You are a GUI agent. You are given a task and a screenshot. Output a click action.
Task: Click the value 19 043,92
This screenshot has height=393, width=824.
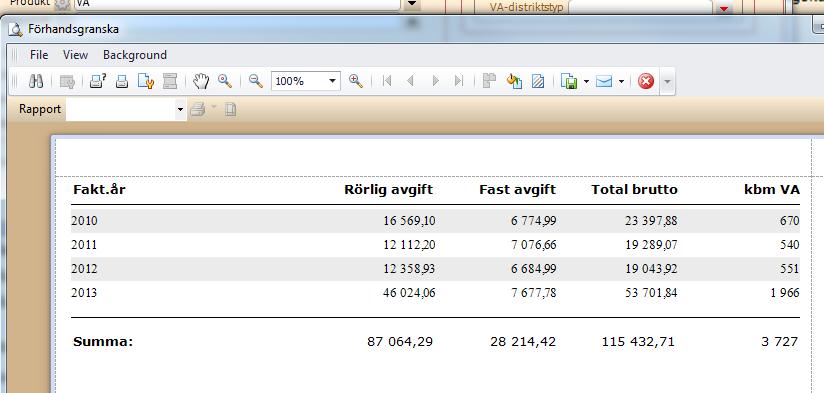pos(651,269)
